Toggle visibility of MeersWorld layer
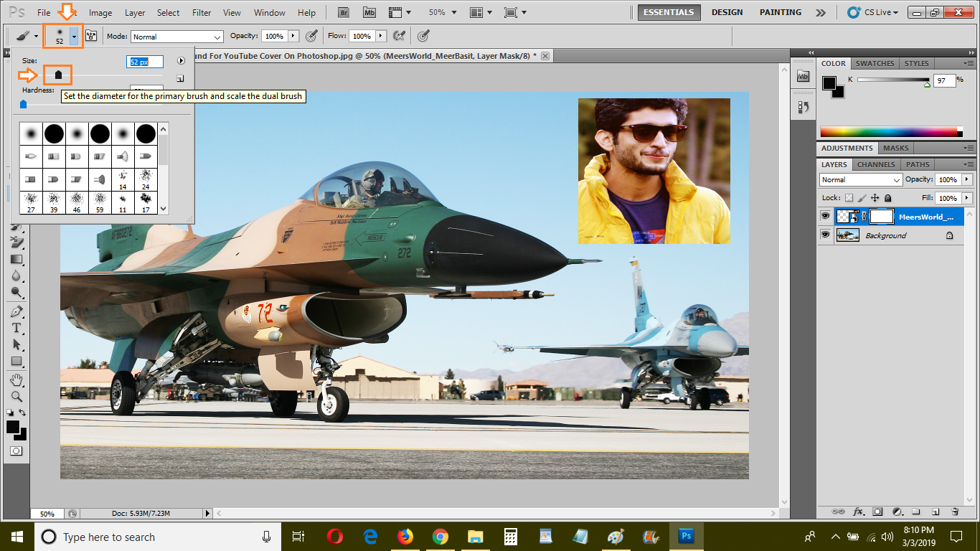 825,216
